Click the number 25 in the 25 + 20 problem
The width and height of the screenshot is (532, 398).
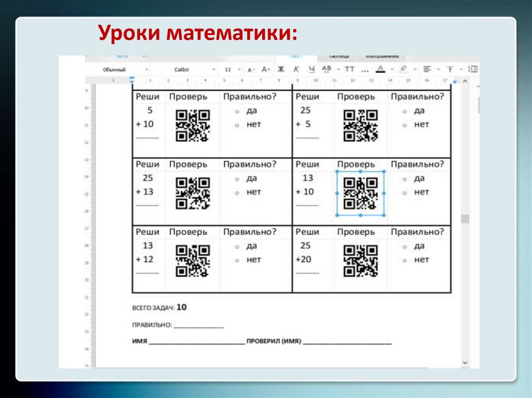point(305,245)
